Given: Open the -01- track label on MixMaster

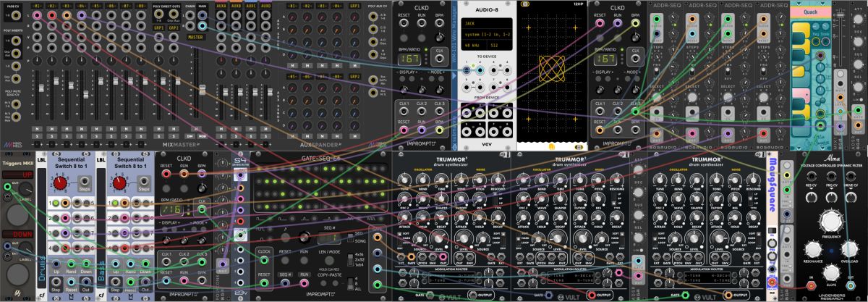Looking at the screenshot, I should [x=35, y=5].
